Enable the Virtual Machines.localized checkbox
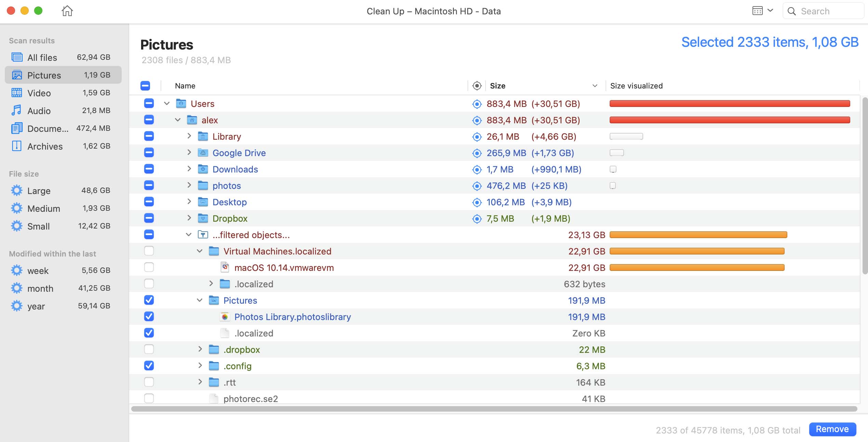Screen dimensions: 868x442 pos(149,251)
